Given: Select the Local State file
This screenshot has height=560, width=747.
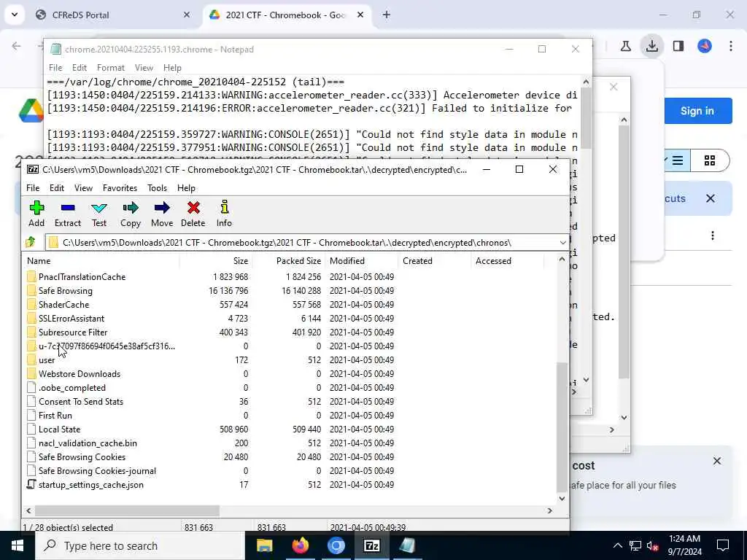Looking at the screenshot, I should (x=59, y=429).
